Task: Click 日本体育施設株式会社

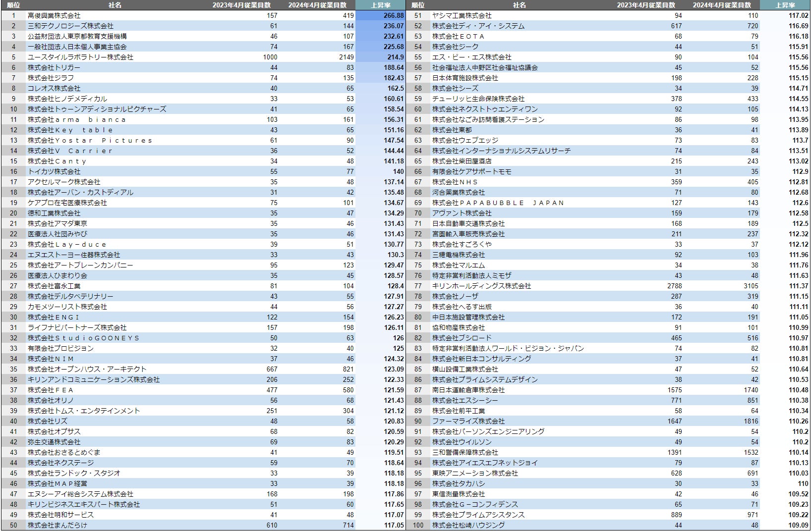Action: 465,78
